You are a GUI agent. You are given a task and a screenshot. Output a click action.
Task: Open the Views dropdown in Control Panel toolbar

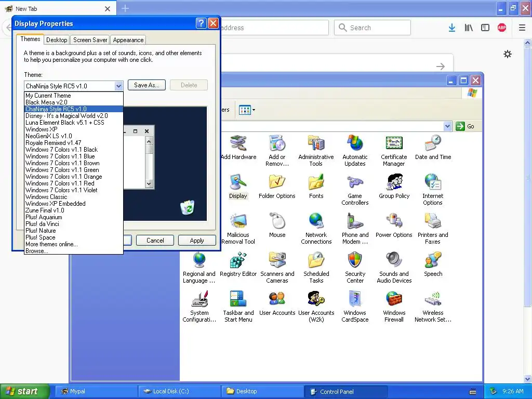pos(247,110)
